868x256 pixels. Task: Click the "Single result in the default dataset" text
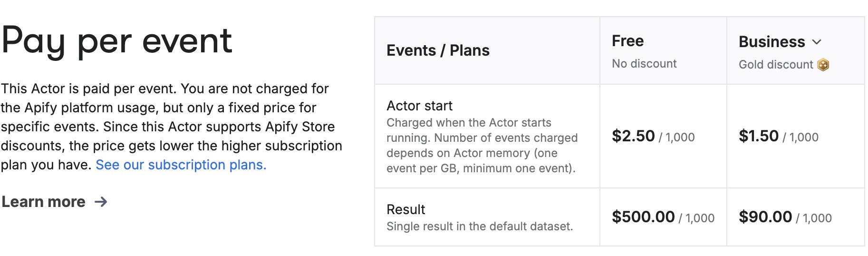[x=480, y=226]
